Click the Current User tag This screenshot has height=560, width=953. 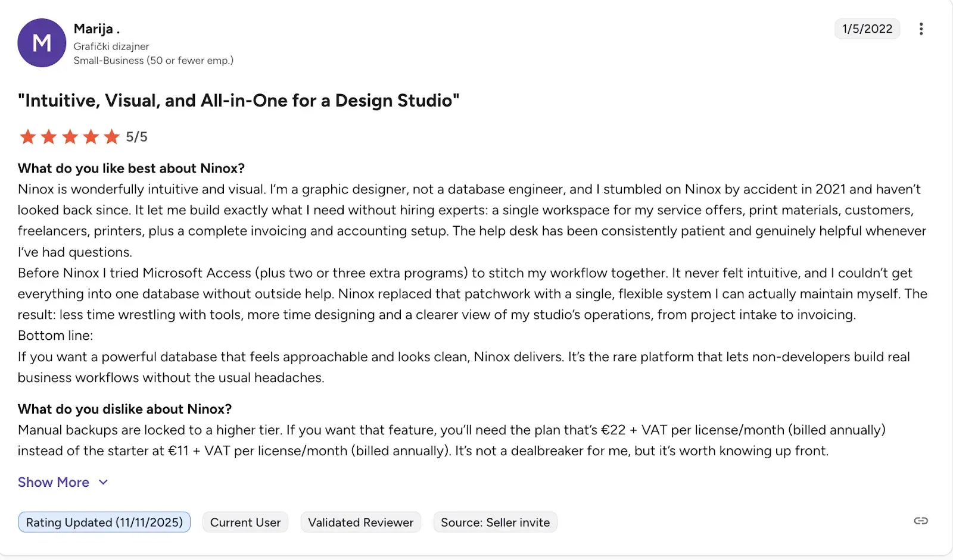pyautogui.click(x=245, y=522)
